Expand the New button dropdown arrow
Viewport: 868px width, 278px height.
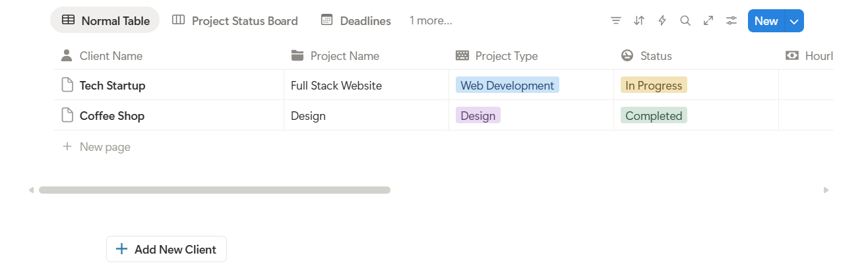pos(794,21)
